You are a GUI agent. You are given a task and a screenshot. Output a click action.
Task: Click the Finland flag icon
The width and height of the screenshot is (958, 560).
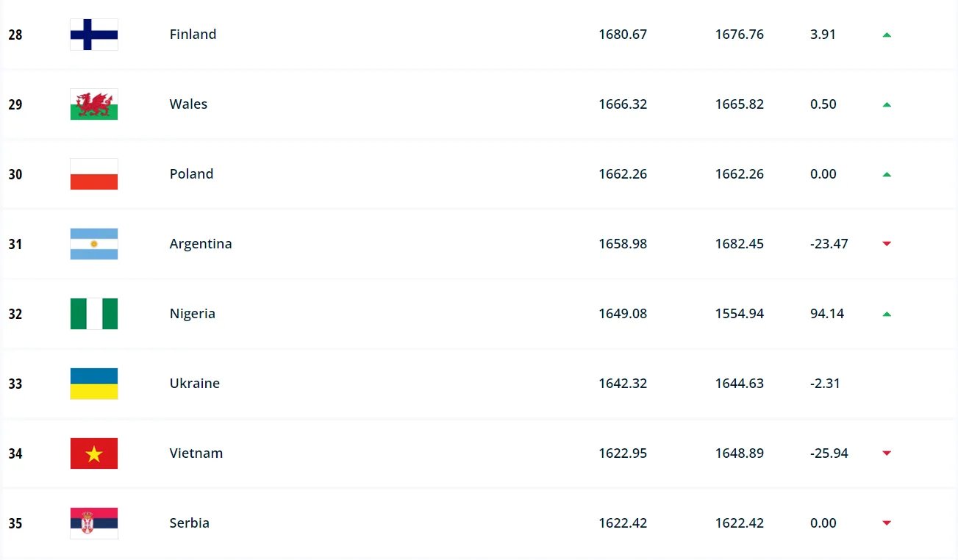(x=94, y=35)
